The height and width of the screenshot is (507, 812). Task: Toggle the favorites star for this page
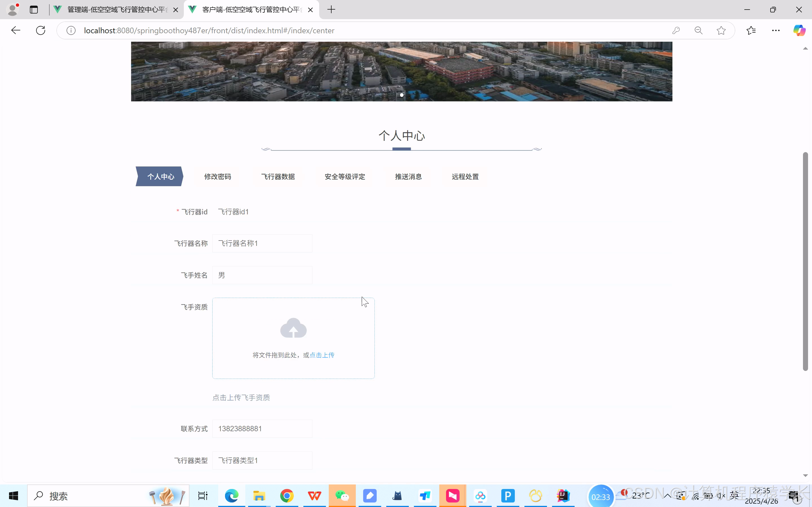(721, 30)
